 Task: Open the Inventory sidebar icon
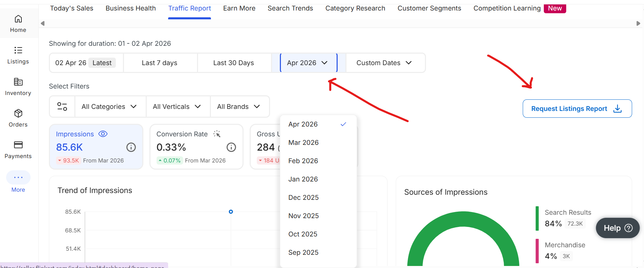[x=18, y=82]
